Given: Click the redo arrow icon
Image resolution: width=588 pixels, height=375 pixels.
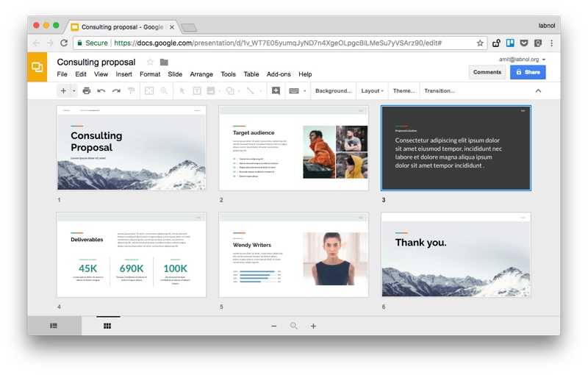Looking at the screenshot, I should point(116,91).
